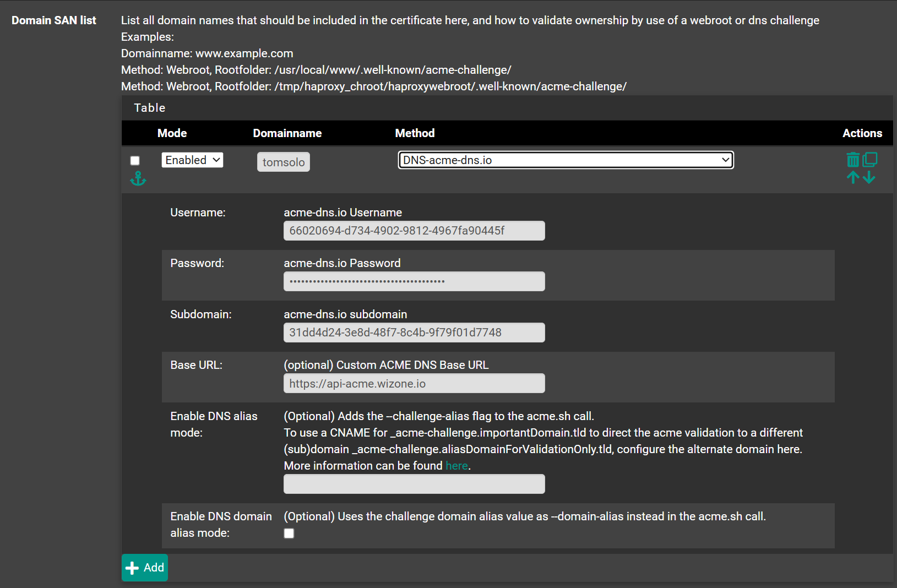Viewport: 897px width, 588px height.
Task: Click the plus icon on Add button
Action: (132, 568)
